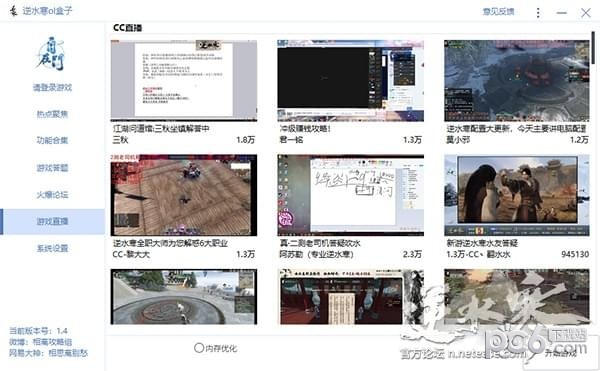Click the title 江湖问道馆:三秋坐镇解答中
Image resolution: width=600 pixels, height=371 pixels.
click(161, 129)
